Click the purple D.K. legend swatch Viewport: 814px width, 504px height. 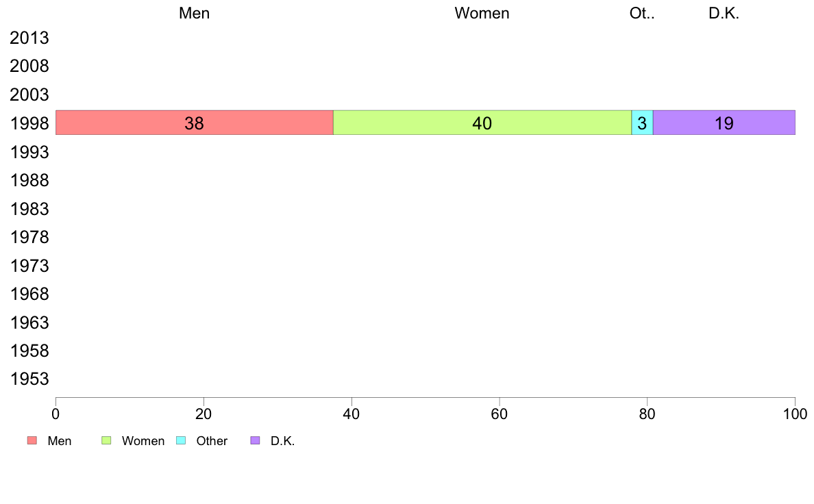(x=255, y=440)
